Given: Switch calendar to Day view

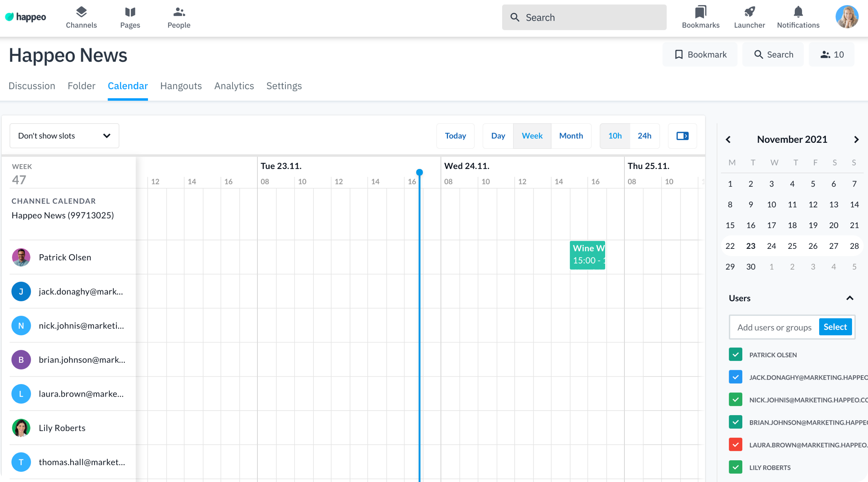Looking at the screenshot, I should [x=498, y=136].
